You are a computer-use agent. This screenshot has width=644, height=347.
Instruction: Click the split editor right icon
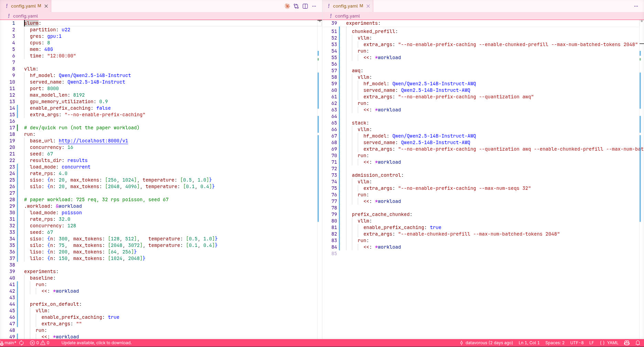pos(305,6)
